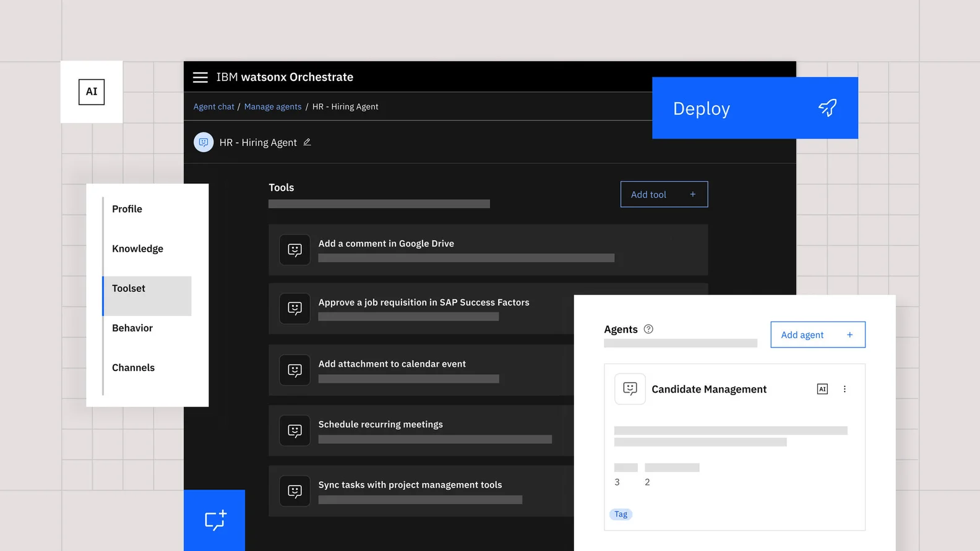Select the Channels tab
This screenshot has height=551, width=980.
134,367
